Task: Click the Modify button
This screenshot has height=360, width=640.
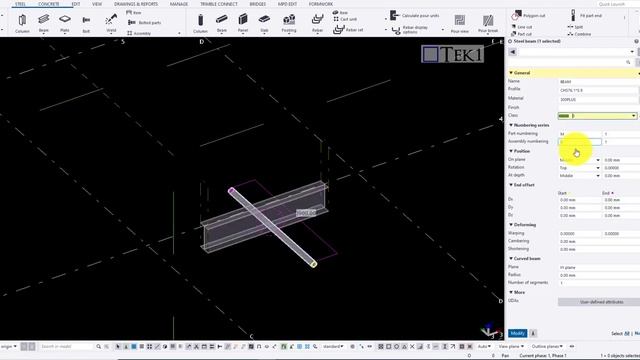Action: pyautogui.click(x=518, y=333)
